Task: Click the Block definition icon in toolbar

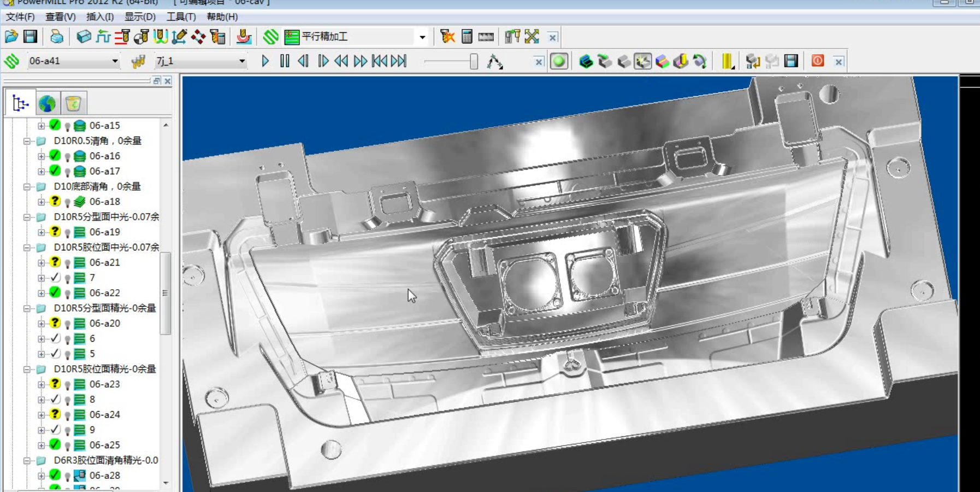Action: pyautogui.click(x=84, y=37)
